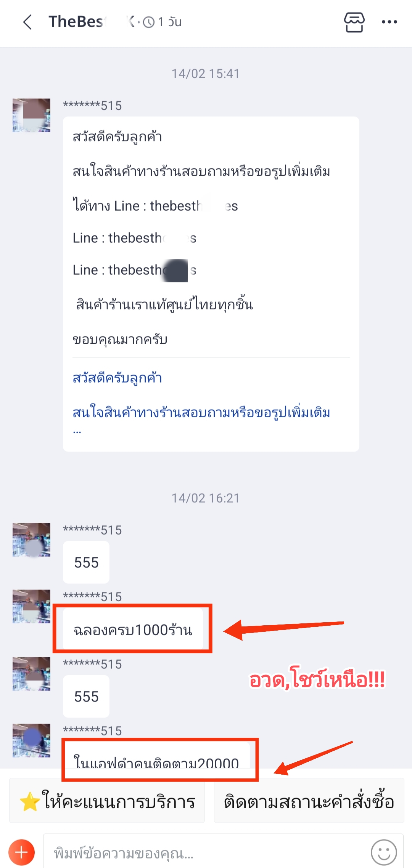
Task: Select the first 555 message bubble
Action: tap(86, 562)
